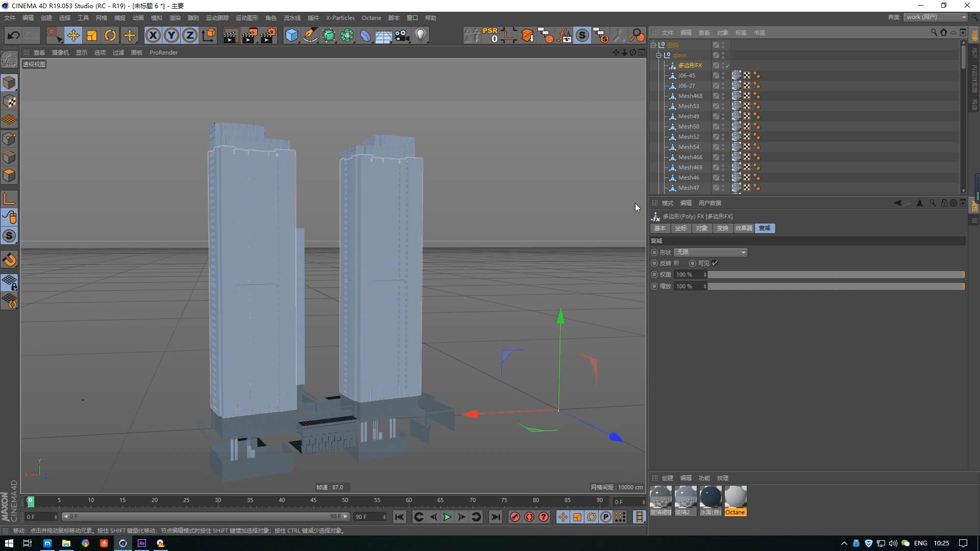Open the work layout dropdown

[936, 17]
